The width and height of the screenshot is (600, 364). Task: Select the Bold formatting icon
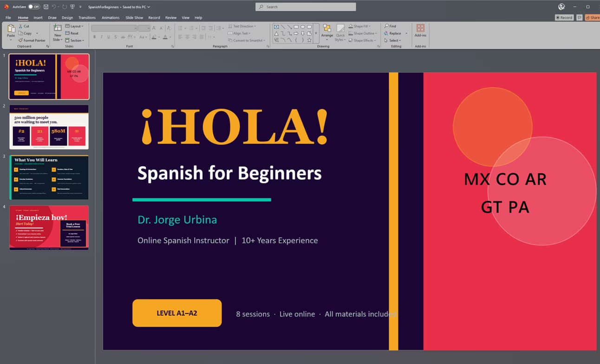click(94, 37)
